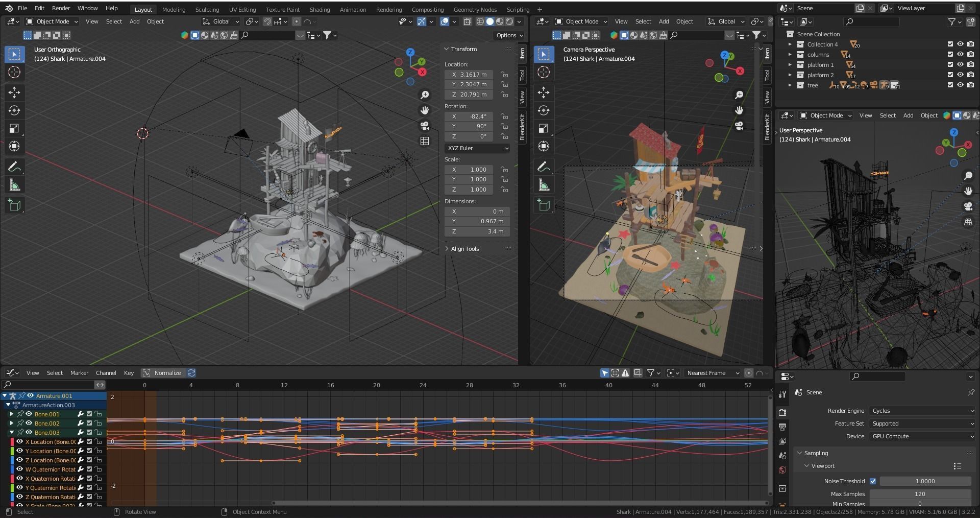Open Global transform orientation in left viewport
Image resolution: width=980 pixels, height=518 pixels.
click(x=221, y=21)
